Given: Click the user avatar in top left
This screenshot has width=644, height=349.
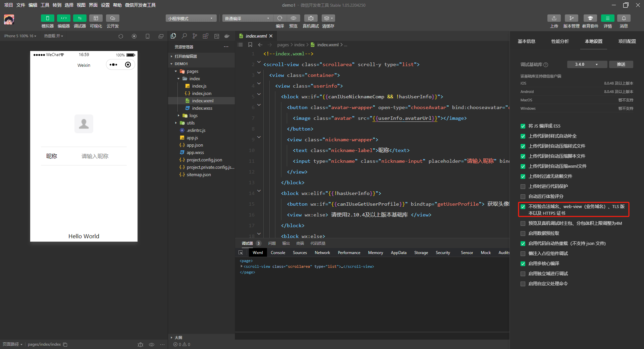Looking at the screenshot, I should [9, 20].
